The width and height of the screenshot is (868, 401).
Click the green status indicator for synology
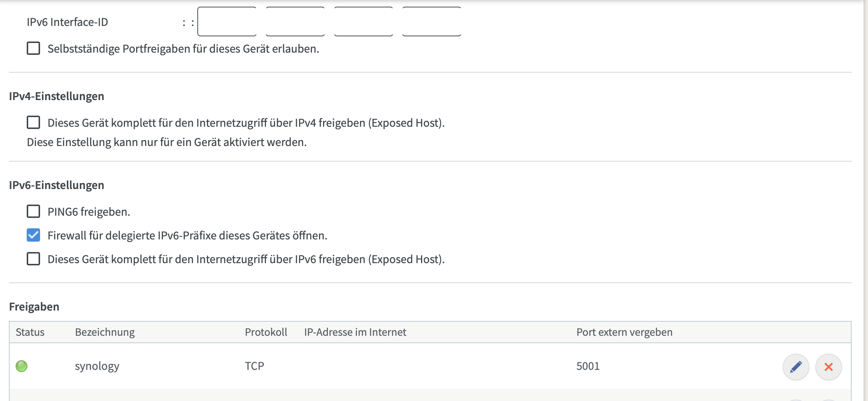22,366
